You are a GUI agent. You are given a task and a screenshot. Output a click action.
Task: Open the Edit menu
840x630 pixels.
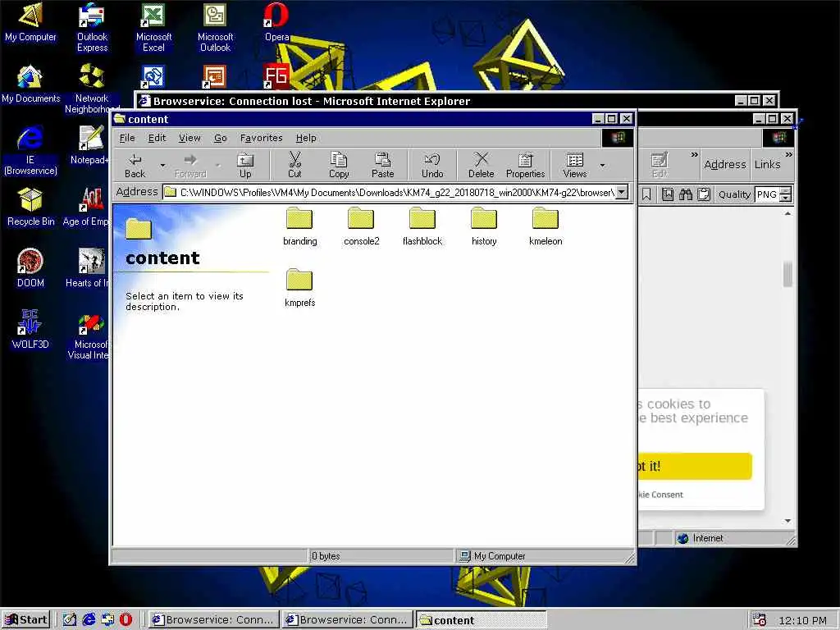pos(157,138)
